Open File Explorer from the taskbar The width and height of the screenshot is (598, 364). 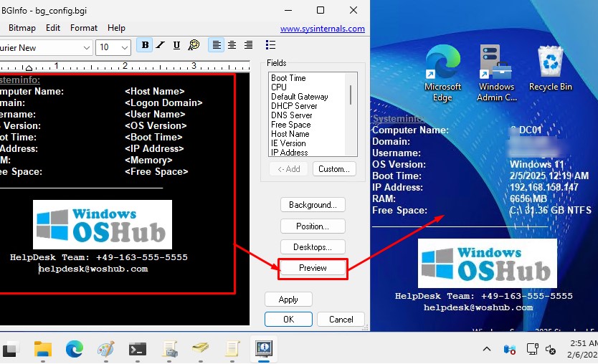pos(43,349)
